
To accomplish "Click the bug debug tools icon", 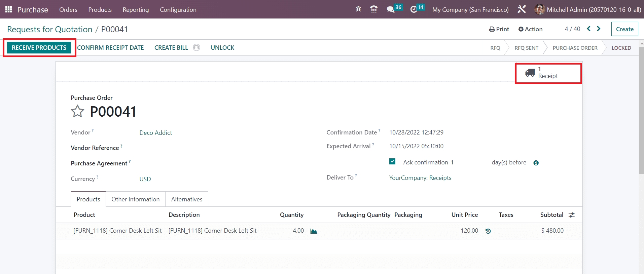I will tap(358, 9).
